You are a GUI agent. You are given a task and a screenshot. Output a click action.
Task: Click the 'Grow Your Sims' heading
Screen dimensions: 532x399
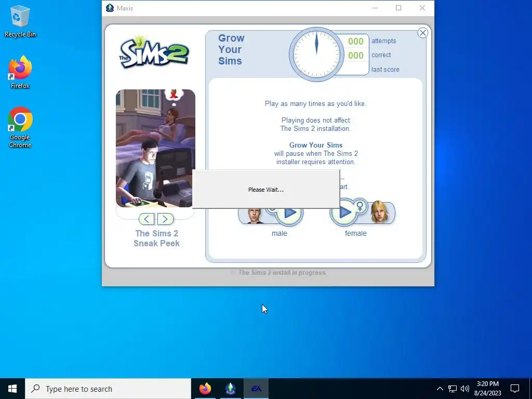[x=231, y=49]
